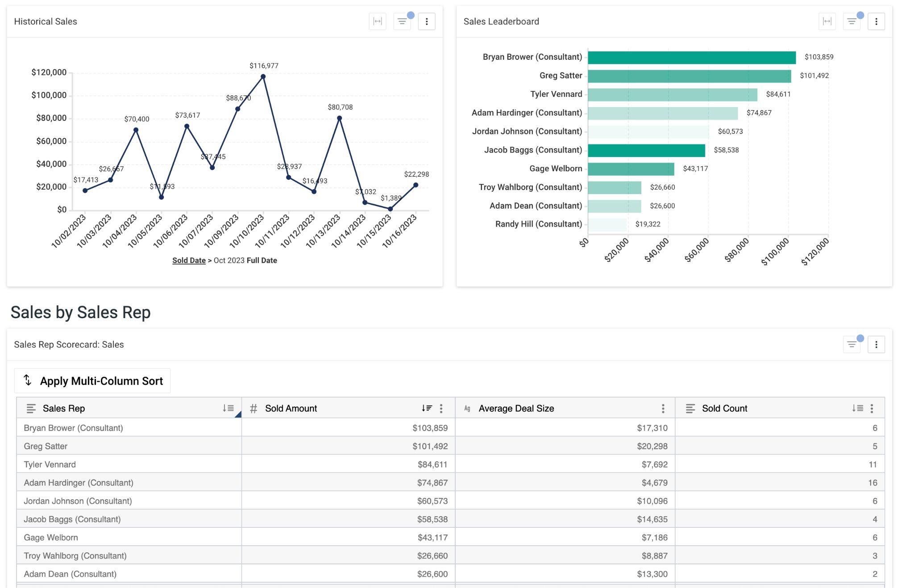Click the $116,977 peak data point

[x=263, y=77]
